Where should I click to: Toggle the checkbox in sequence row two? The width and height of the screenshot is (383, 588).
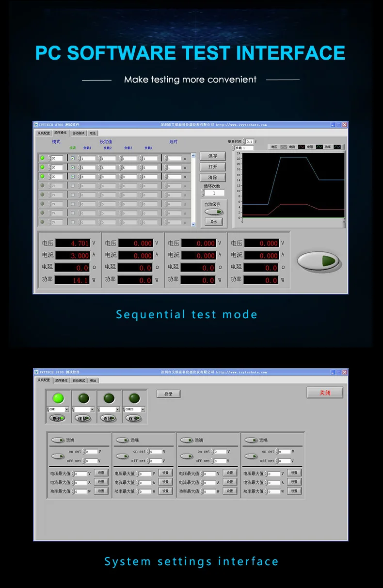coord(73,167)
